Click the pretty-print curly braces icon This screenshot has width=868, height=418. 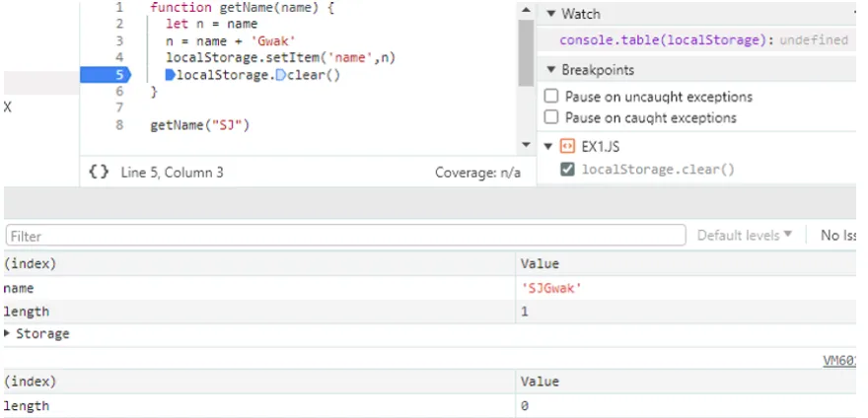click(99, 173)
